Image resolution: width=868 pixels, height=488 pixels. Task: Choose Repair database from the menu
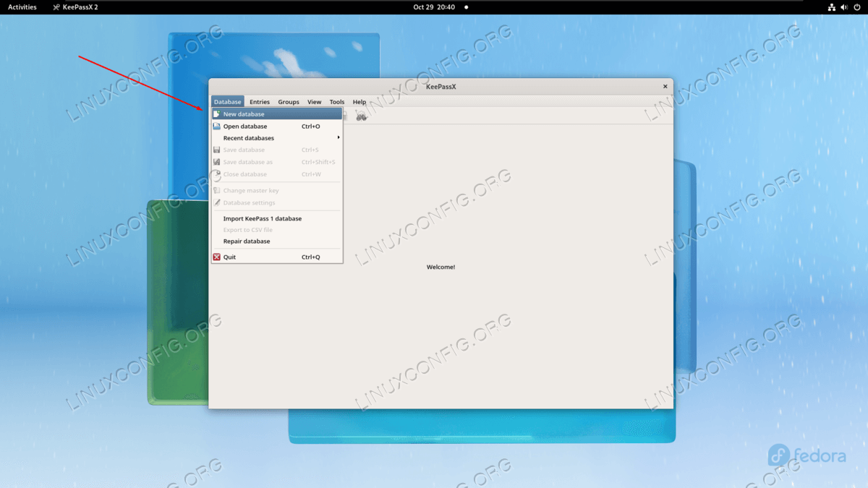coord(276,241)
